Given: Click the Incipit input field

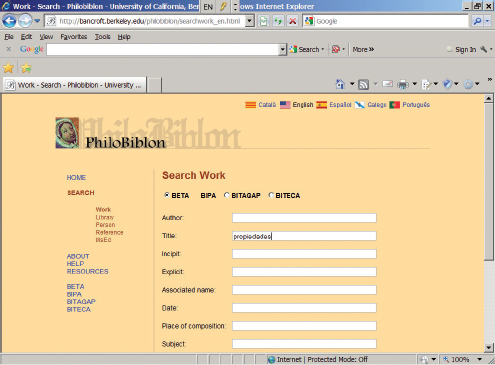Looking at the screenshot, I should pos(304,254).
